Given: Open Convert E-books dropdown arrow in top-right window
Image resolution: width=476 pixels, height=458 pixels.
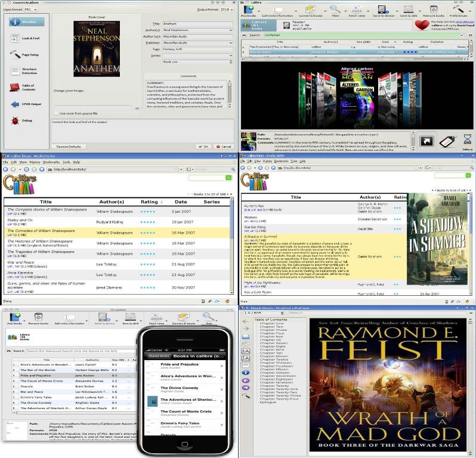Looking at the screenshot, I should tap(325, 11).
